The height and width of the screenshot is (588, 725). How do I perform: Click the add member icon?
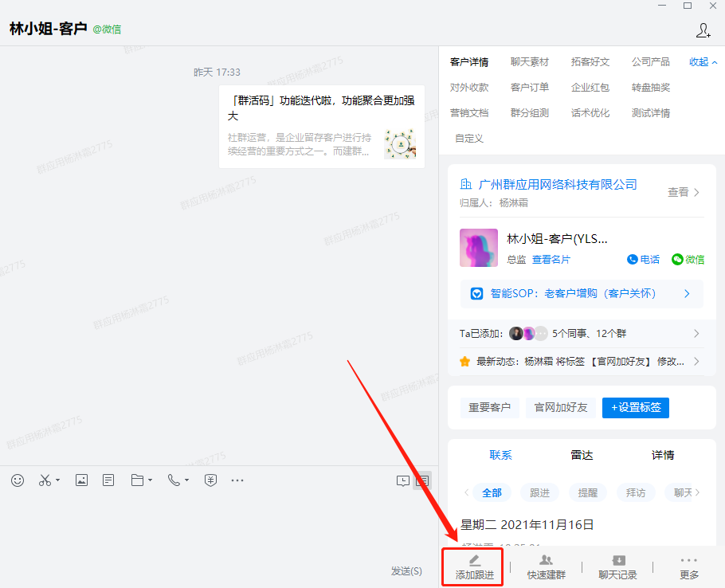click(703, 30)
